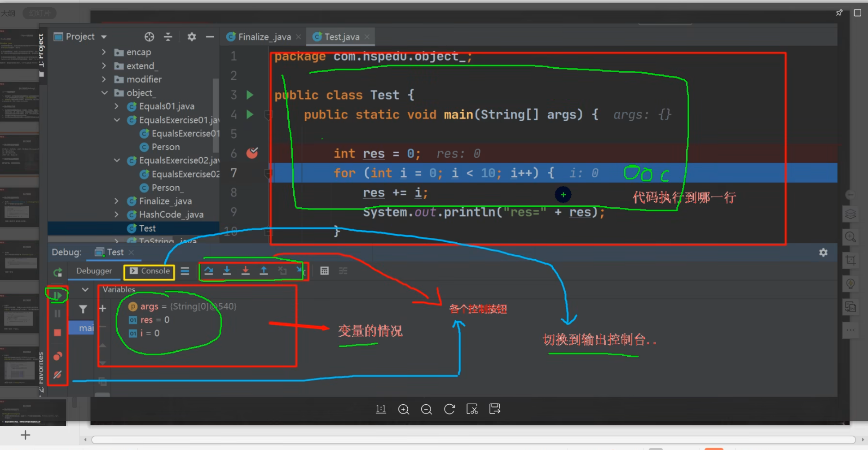
Task: Rerun the Test debug configuration
Action: point(57,272)
